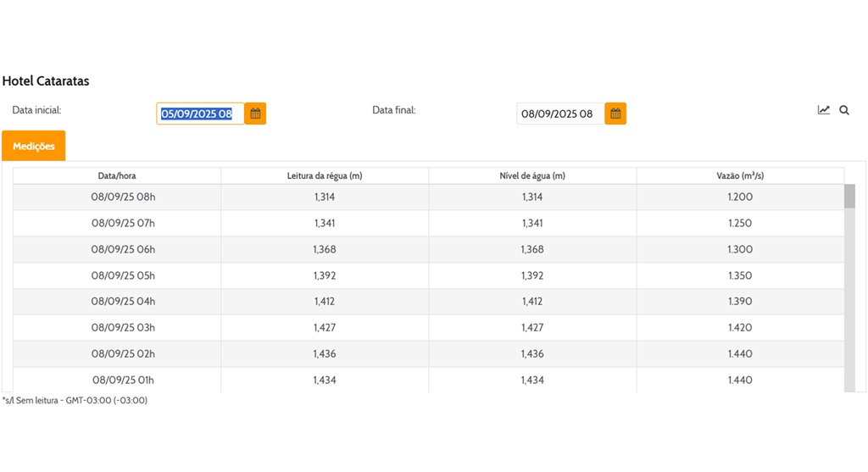Open the Data inicial calendar picker

tap(255, 114)
